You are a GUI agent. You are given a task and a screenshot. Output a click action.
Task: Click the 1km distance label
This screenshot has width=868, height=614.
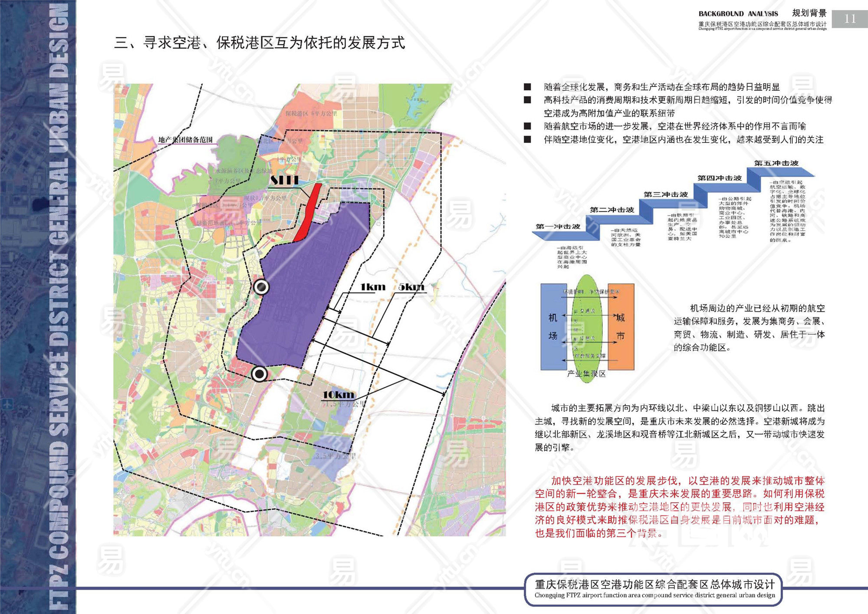[x=373, y=287]
